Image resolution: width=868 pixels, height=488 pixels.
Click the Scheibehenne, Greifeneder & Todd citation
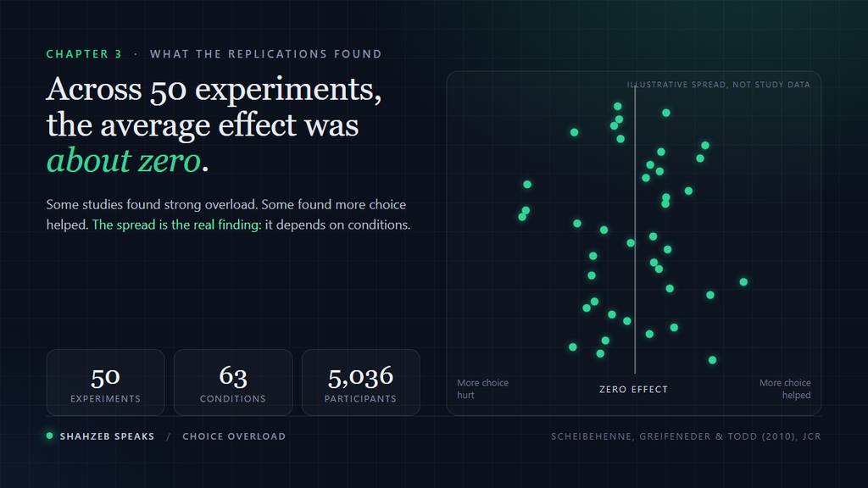686,436
